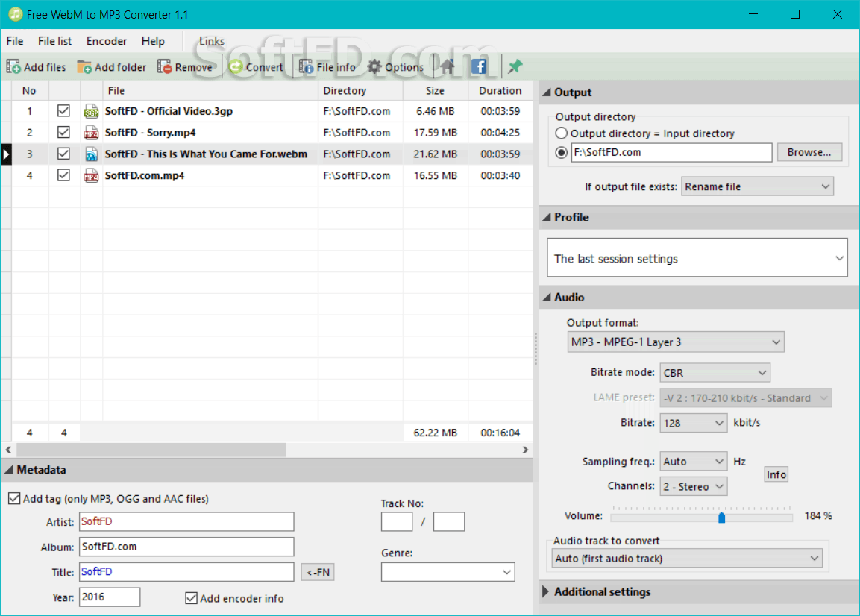Collapse the Audio section header
The width and height of the screenshot is (860, 616).
click(x=700, y=298)
